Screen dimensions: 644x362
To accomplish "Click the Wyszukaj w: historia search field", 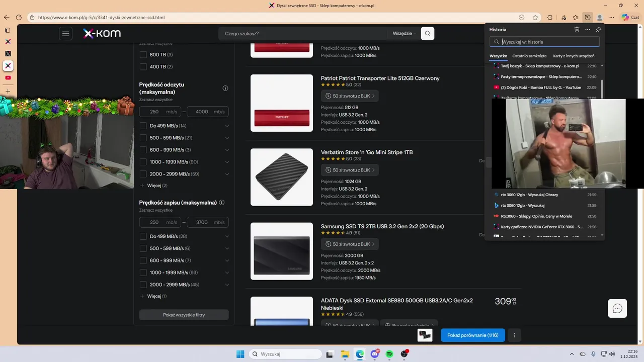I will click(545, 42).
